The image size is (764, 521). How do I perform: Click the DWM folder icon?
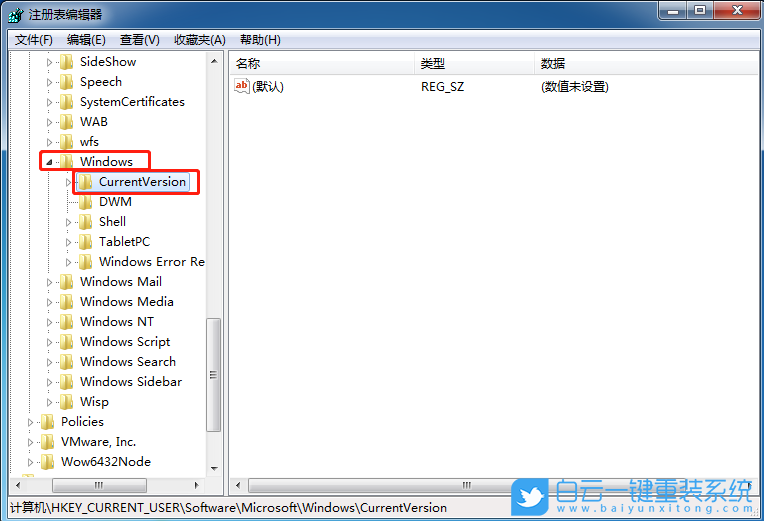click(x=85, y=202)
